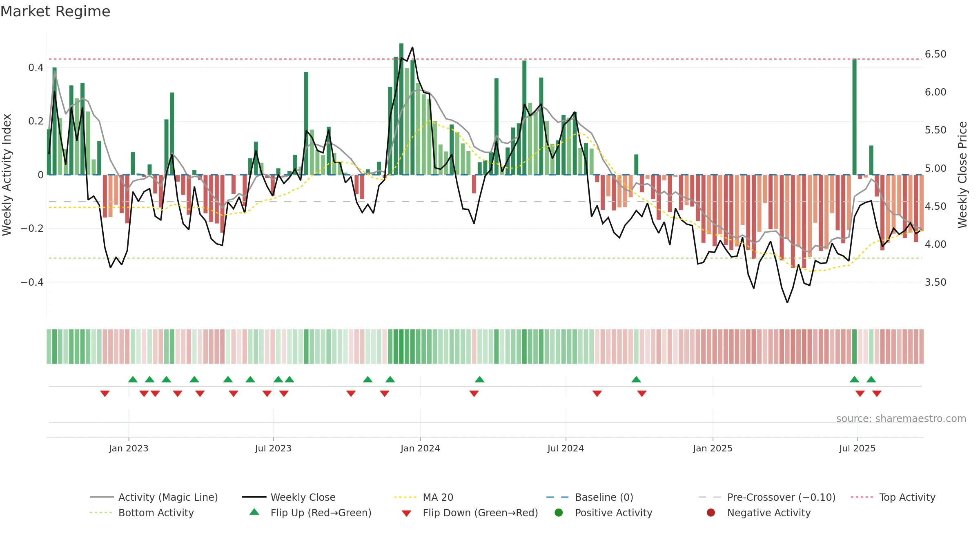This screenshot has width=980, height=551.
Task: Click the Baseline (0) legend entry
Action: point(590,497)
